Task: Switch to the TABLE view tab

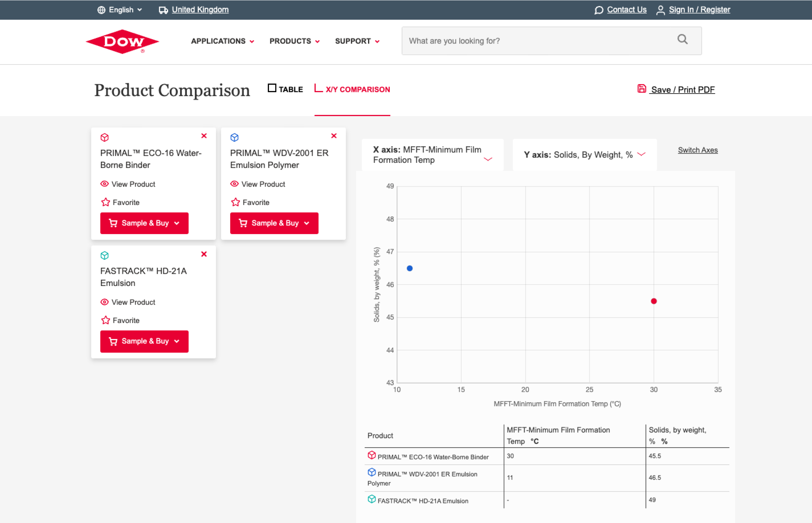Action: 285,89
